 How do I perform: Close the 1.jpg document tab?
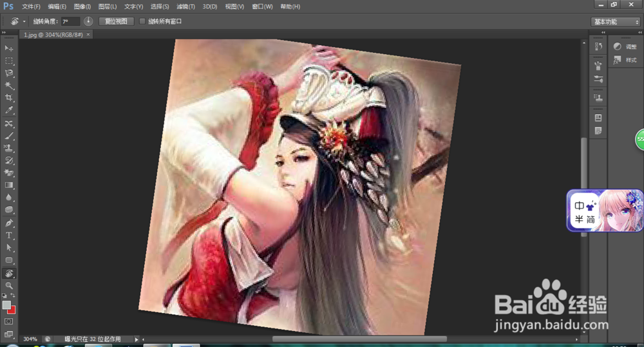(x=88, y=35)
